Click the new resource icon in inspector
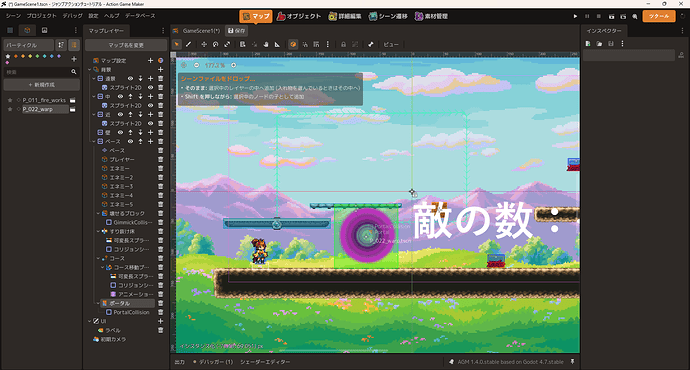 coord(588,44)
